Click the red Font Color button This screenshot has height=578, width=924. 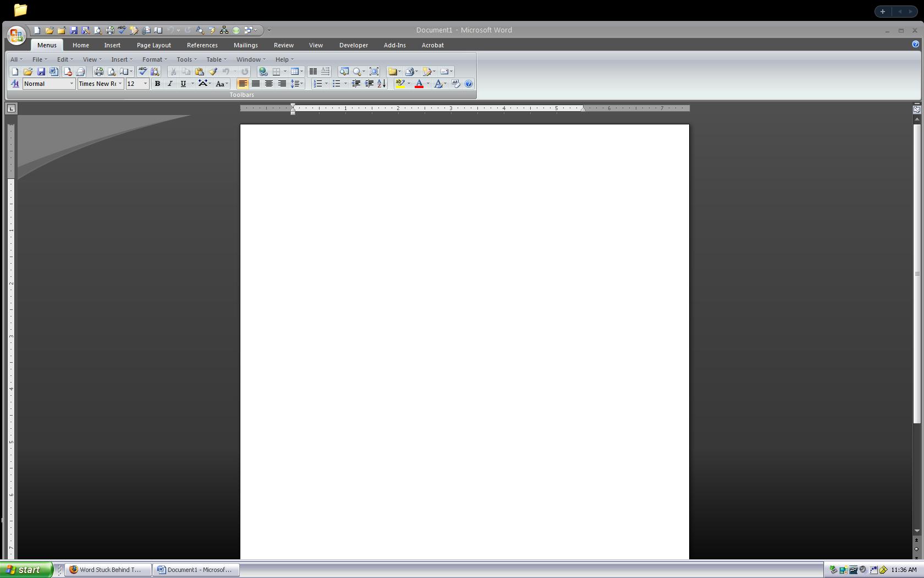(419, 84)
